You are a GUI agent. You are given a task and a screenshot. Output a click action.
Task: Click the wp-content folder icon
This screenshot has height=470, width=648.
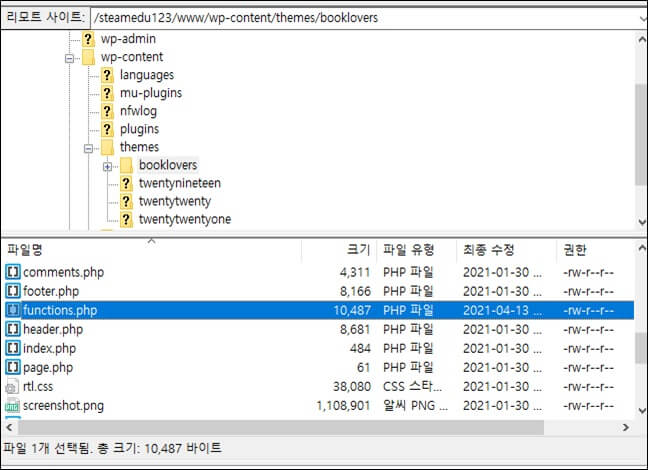[x=88, y=57]
